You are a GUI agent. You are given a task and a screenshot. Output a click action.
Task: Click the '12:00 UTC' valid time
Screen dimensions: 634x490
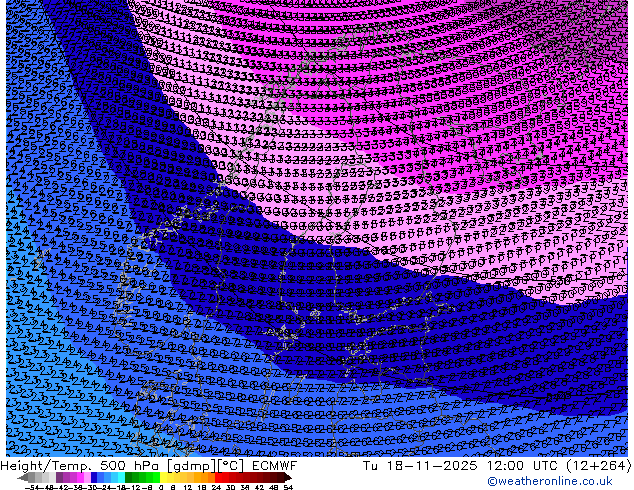point(524,466)
